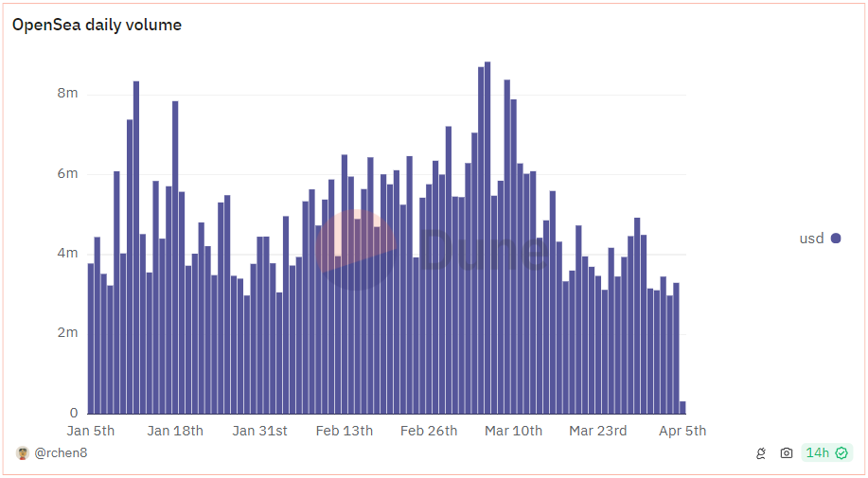Viewport: 868px width, 478px height.
Task: Click the Apr 5th axis label
Action: 682,431
